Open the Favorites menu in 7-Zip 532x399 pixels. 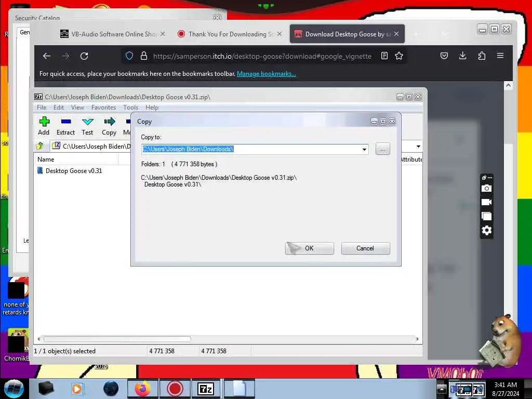103,108
